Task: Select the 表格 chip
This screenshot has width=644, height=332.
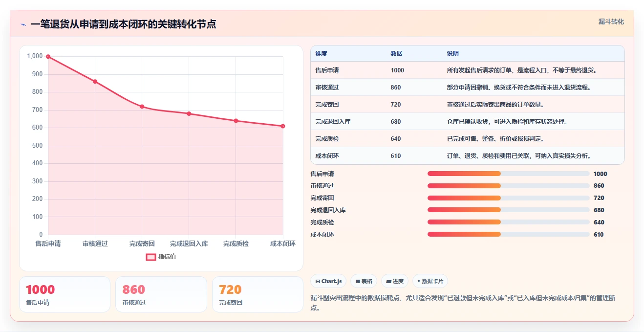Action: pos(364,281)
